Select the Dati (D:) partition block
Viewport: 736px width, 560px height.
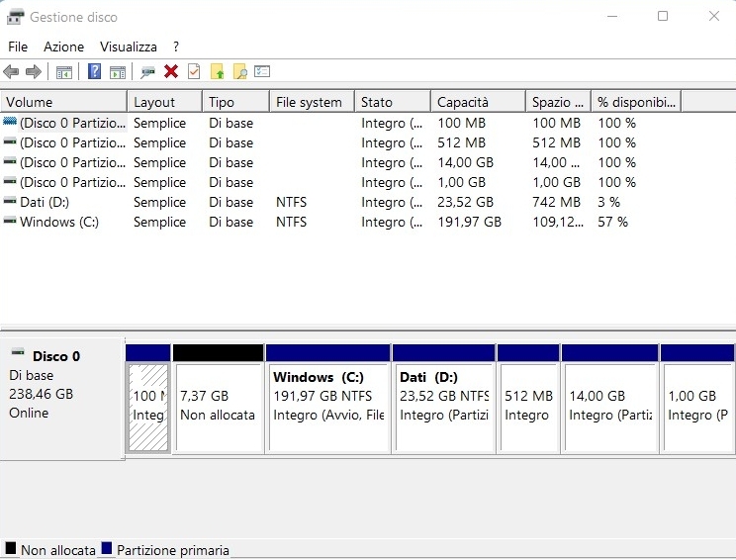(444, 399)
